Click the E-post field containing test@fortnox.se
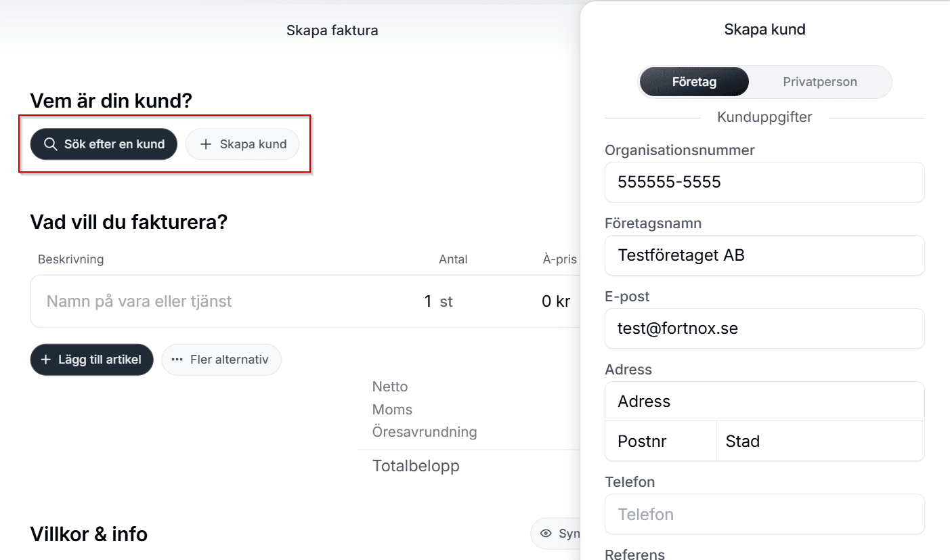This screenshot has height=560, width=950. pyautogui.click(x=764, y=328)
